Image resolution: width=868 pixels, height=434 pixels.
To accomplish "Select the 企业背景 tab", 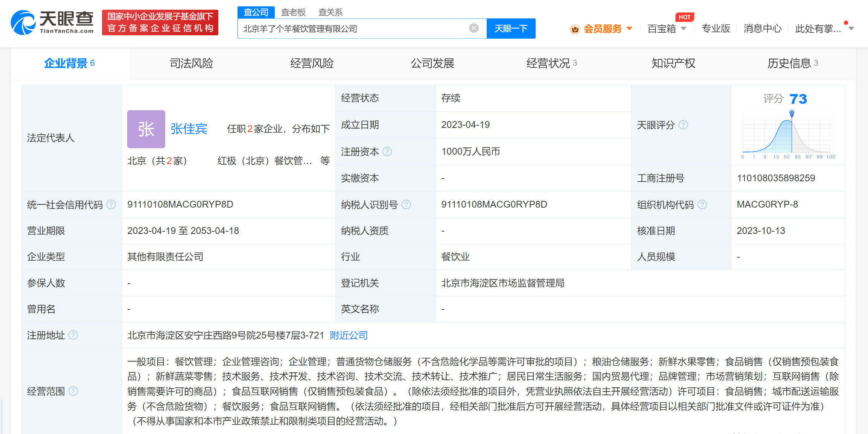I will (x=70, y=63).
